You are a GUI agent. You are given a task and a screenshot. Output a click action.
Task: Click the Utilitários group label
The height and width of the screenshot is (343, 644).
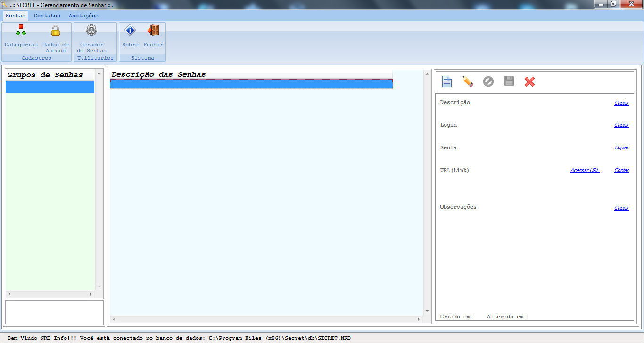pos(95,58)
